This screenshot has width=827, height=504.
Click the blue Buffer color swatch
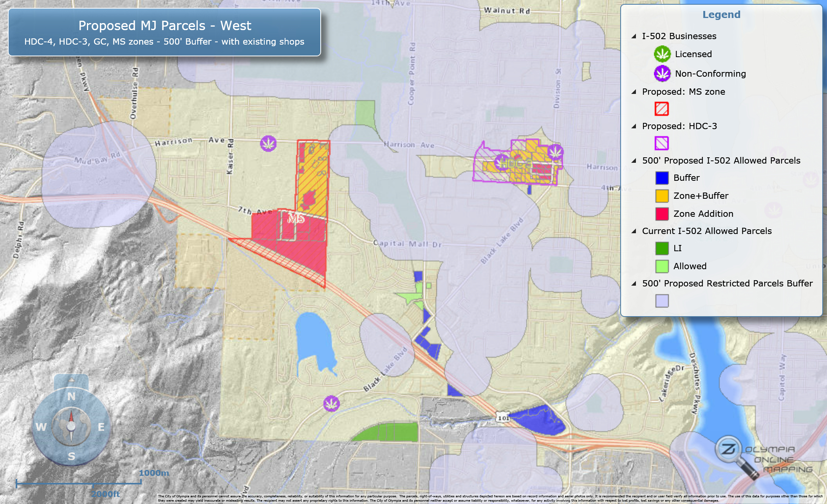coord(662,178)
